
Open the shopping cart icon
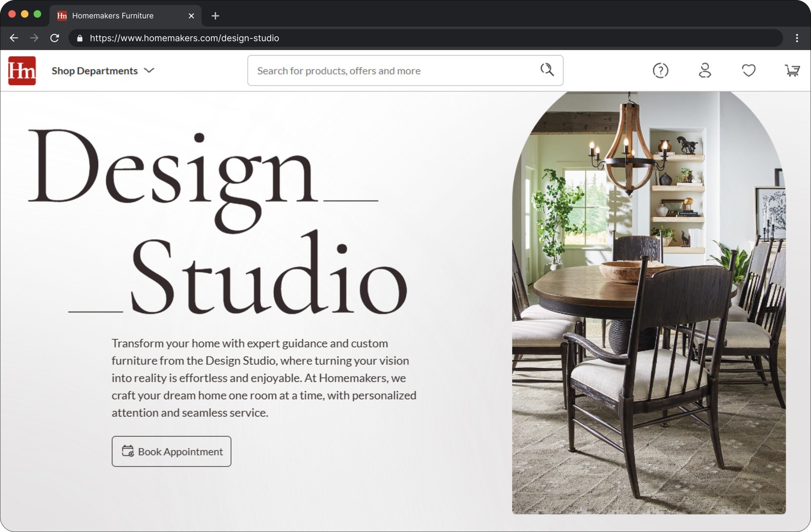tap(792, 70)
